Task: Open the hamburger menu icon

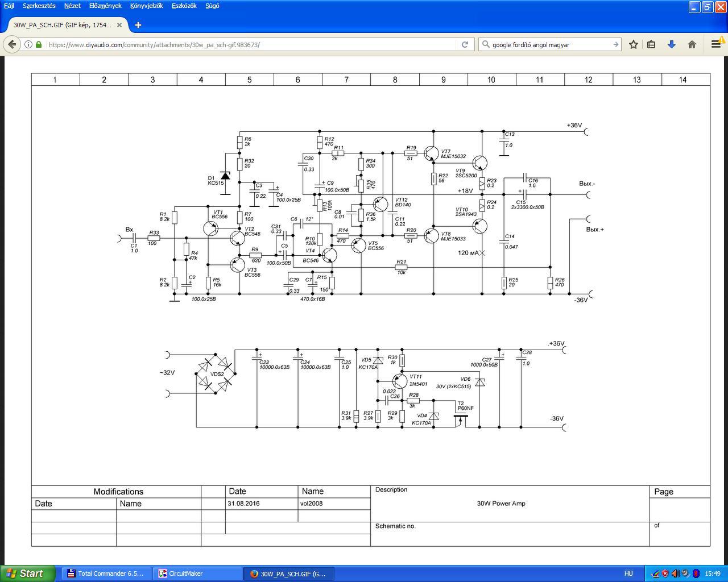Action: (x=716, y=44)
